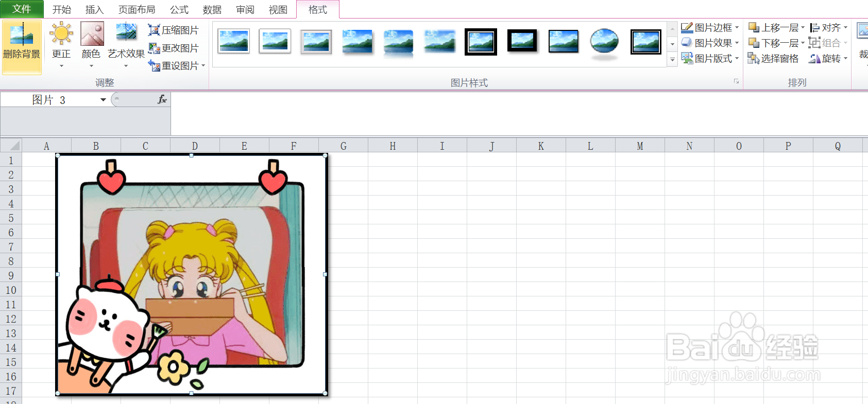The width and height of the screenshot is (868, 404).
Task: Open the 图片样式 dialog launcher
Action: click(737, 81)
